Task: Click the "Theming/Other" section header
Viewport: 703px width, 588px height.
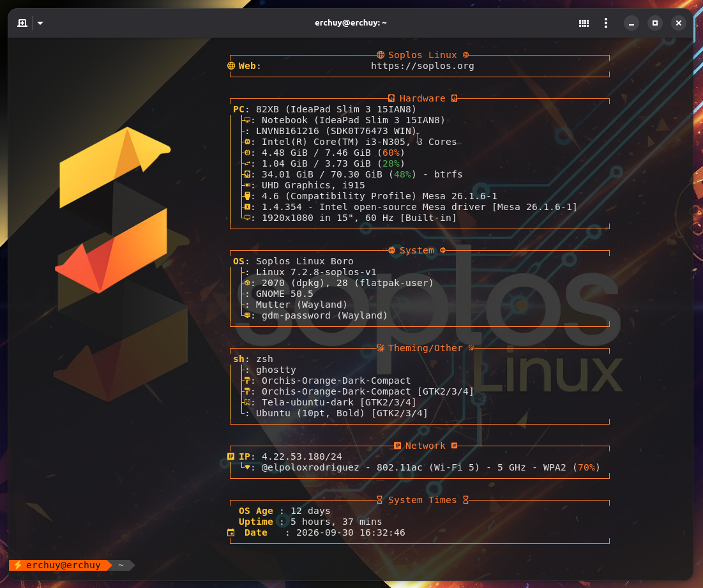Action: tap(425, 348)
